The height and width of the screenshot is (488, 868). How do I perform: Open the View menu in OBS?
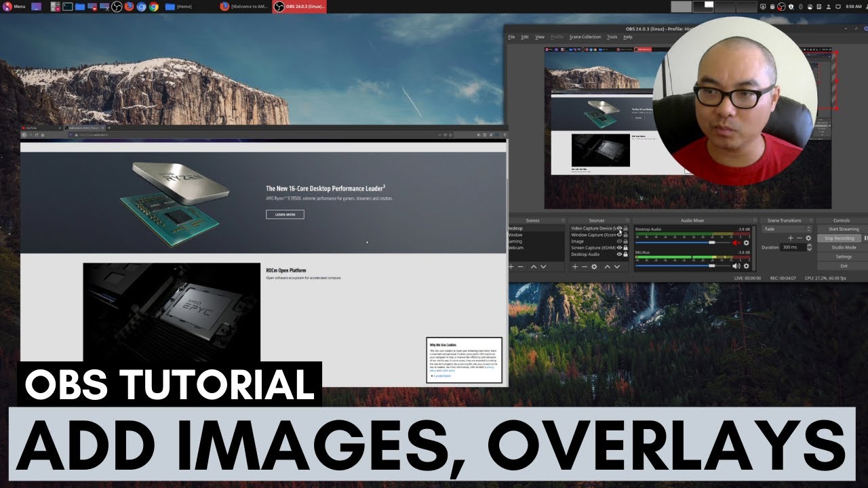[540, 37]
